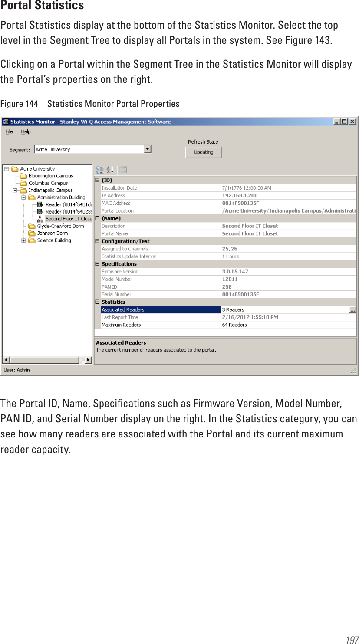This screenshot has height=644, width=359.
Task: Click the Alphabetical sort icon
Action: click(x=109, y=170)
